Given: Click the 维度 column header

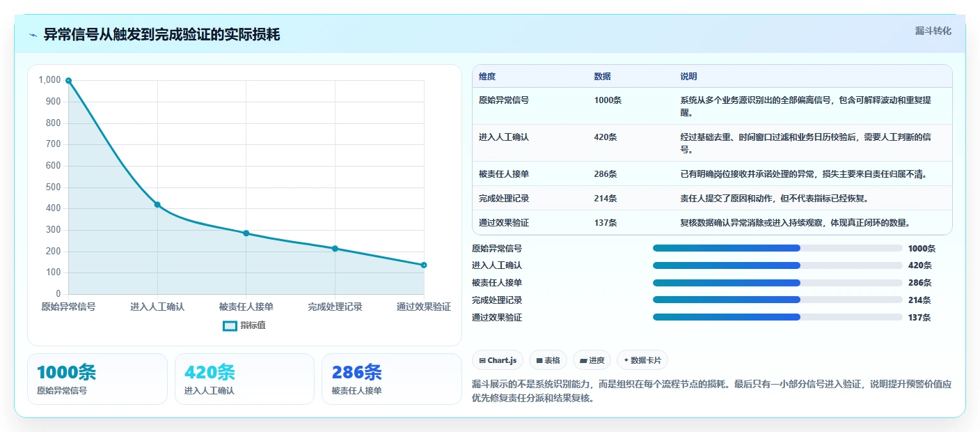Looking at the screenshot, I should click(487, 77).
